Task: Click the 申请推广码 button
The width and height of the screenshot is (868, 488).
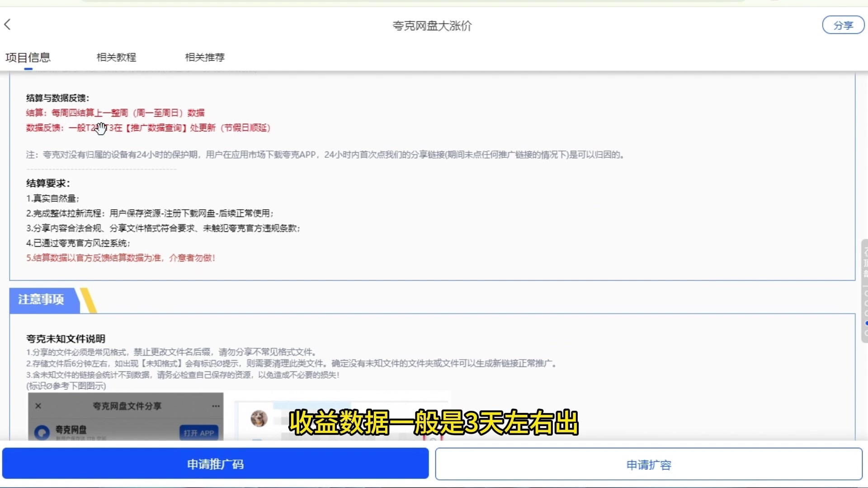Action: (x=215, y=464)
